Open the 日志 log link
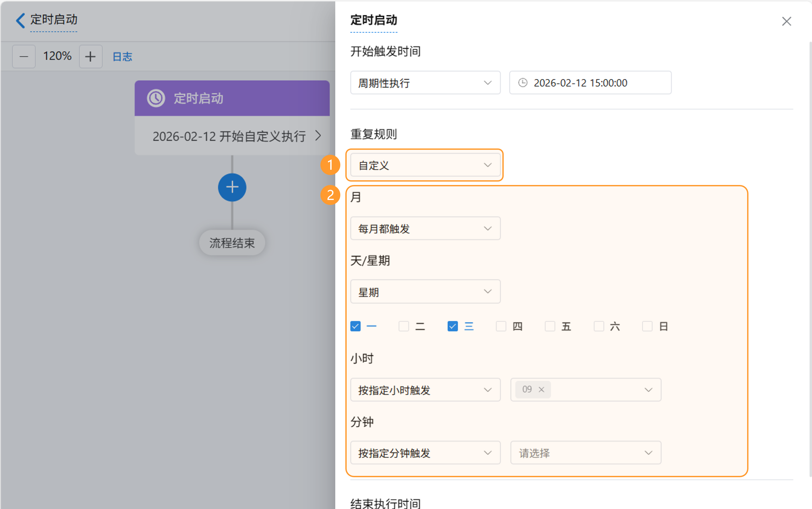The height and width of the screenshot is (509, 812). coord(122,56)
